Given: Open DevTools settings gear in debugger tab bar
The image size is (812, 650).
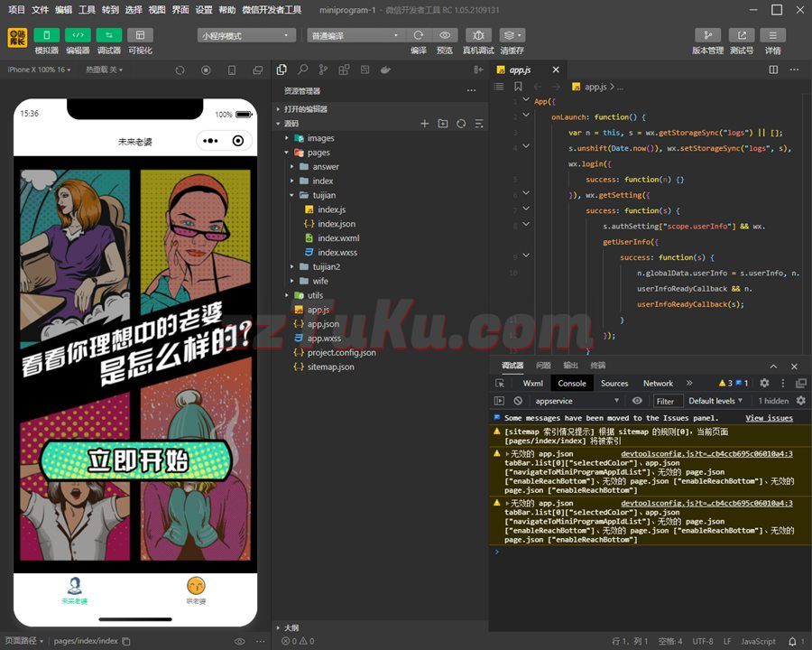Looking at the screenshot, I should (764, 383).
